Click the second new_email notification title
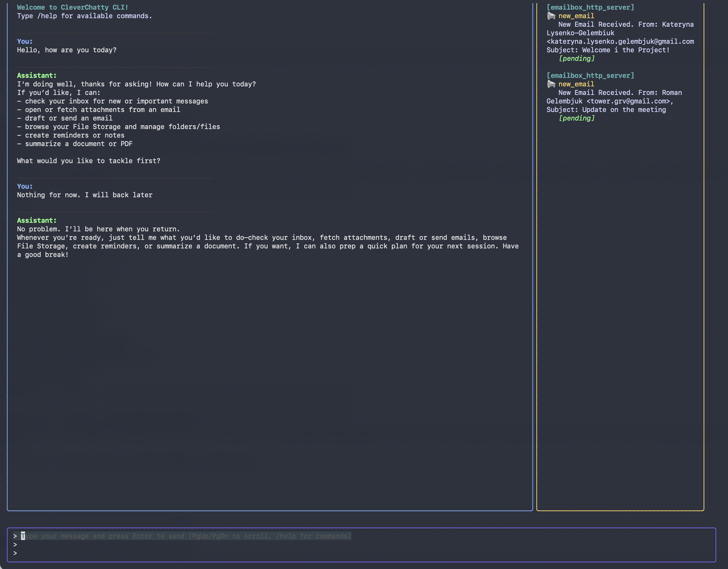The height and width of the screenshot is (569, 728). coord(576,84)
